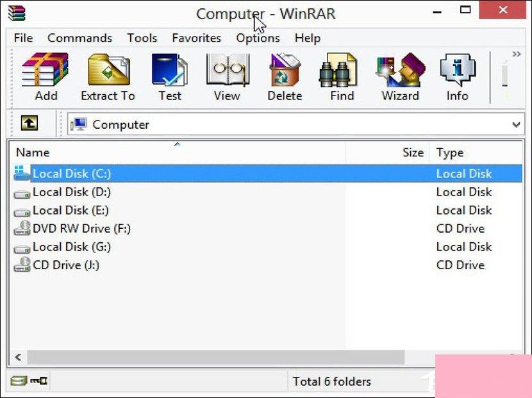
Task: Click the Computer address bar field
Action: click(x=295, y=124)
